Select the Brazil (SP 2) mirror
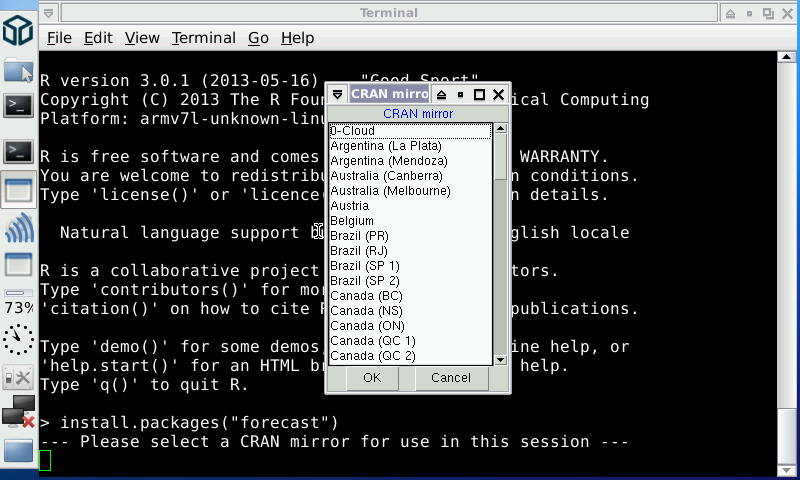800x480 pixels. [410, 281]
